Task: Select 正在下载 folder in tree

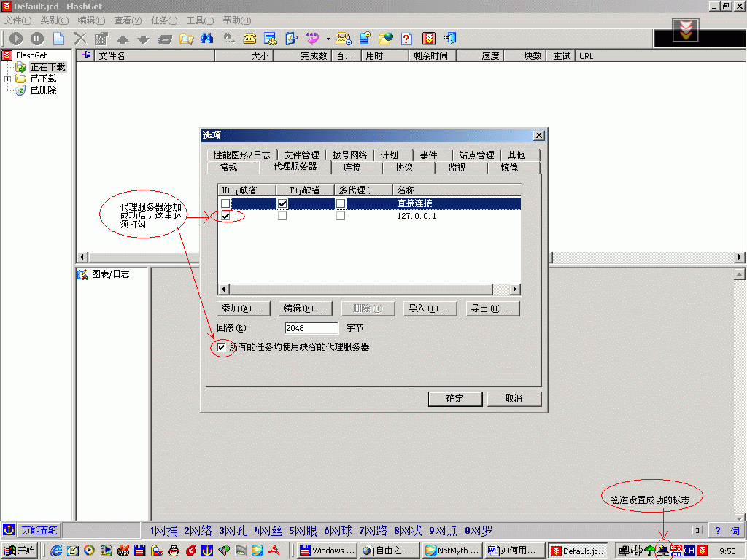Action: (47, 67)
